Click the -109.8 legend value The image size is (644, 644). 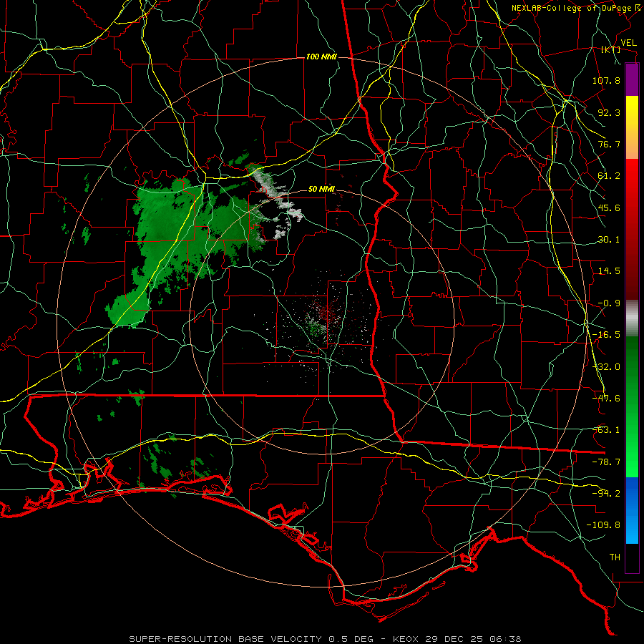[603, 525]
